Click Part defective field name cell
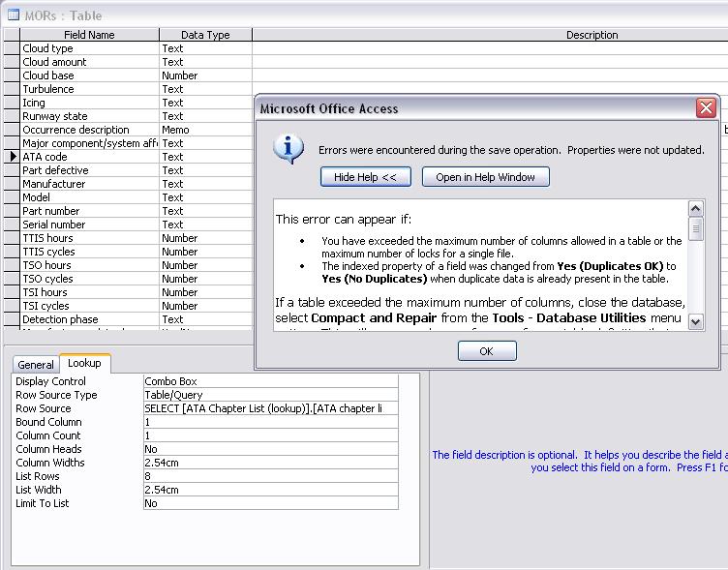Image resolution: width=728 pixels, height=570 pixels. click(90, 170)
